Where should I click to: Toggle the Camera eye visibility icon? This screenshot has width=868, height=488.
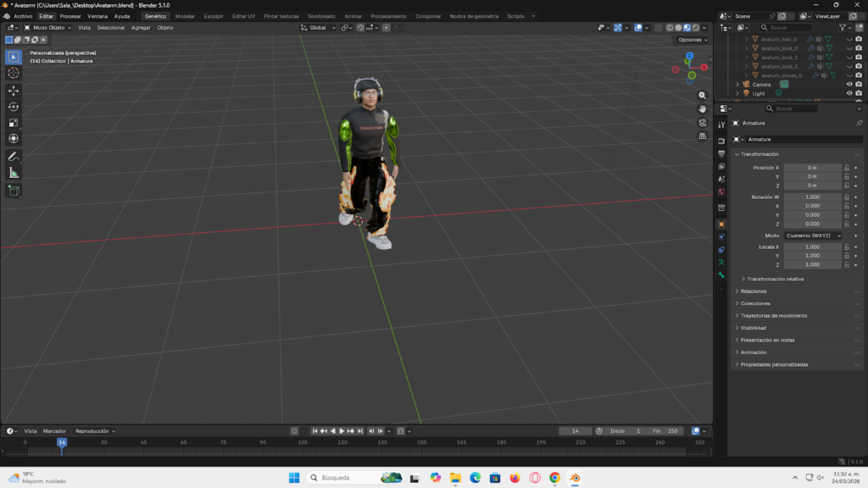(849, 84)
